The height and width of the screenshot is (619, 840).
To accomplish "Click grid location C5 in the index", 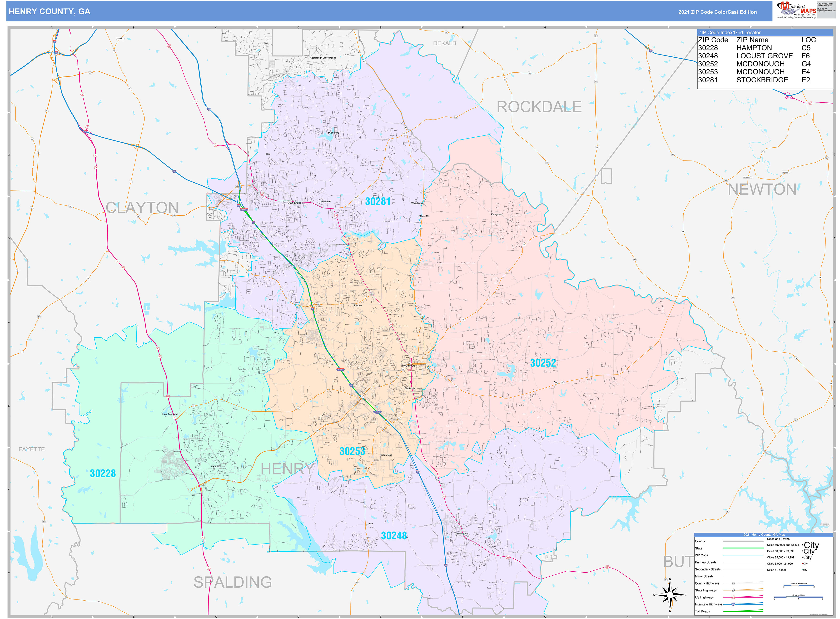I will pos(806,48).
